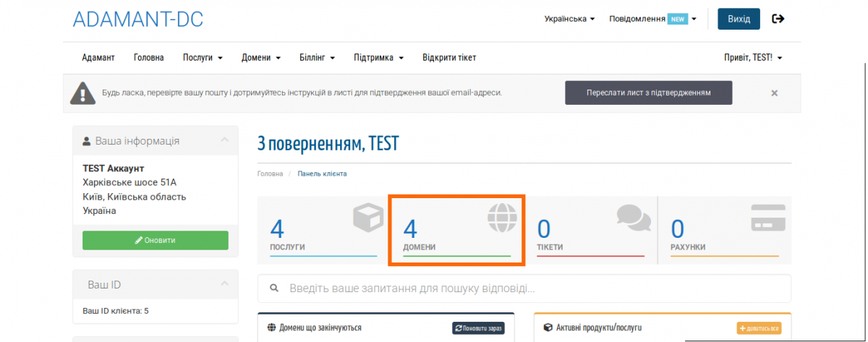Viewport: 868px width, 342px height.
Task: Click Переслати лист з підтвердженням button
Action: tap(648, 93)
